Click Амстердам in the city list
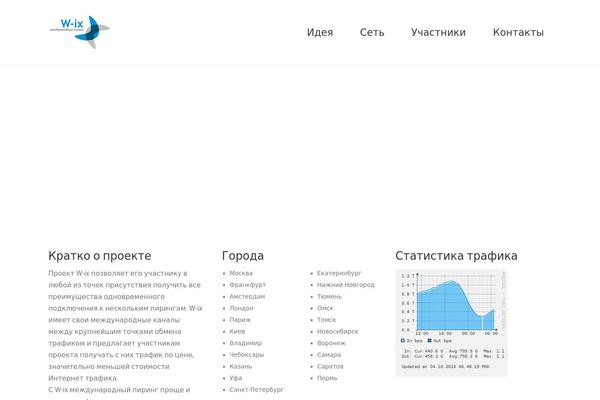This screenshot has width=600, height=400. point(247,297)
